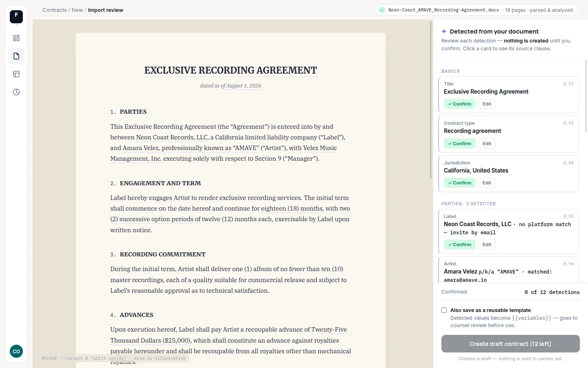Open the Artist Amara Velez card
The width and height of the screenshot is (588, 368).
click(508, 270)
